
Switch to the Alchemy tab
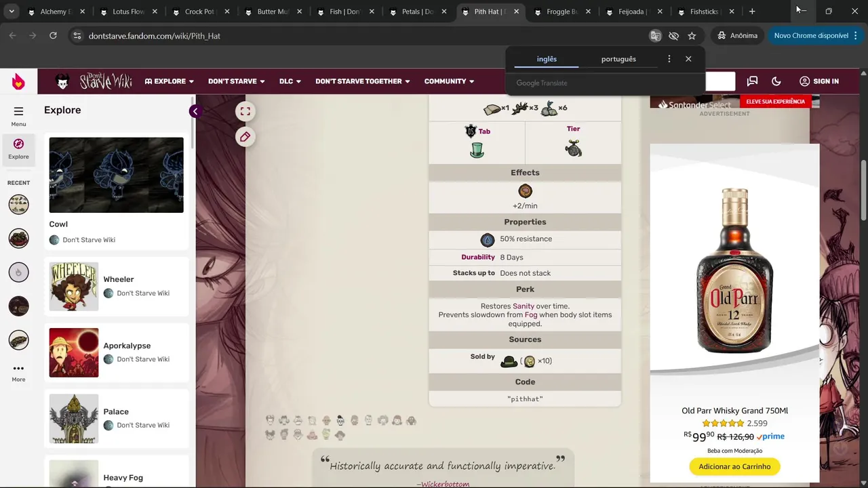point(56,12)
